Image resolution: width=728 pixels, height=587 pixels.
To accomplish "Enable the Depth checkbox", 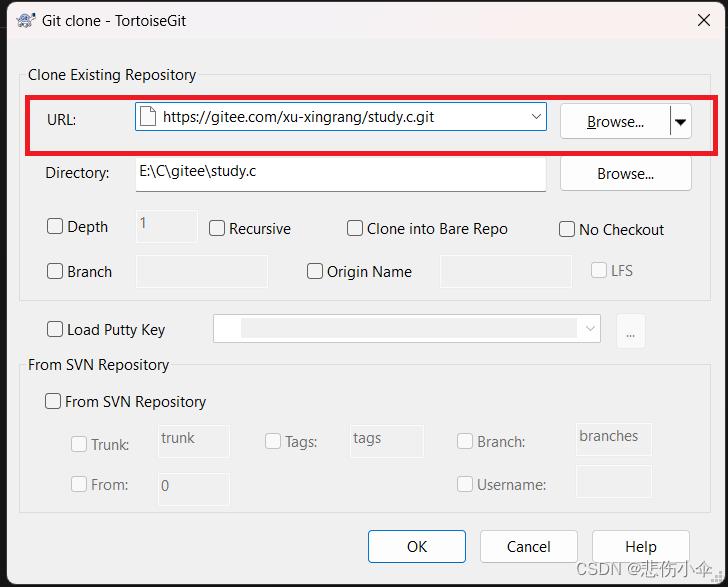I will coord(55,227).
